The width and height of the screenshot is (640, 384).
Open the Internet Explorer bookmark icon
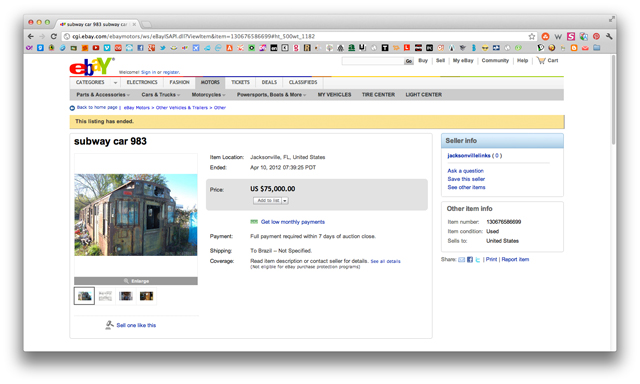(x=218, y=48)
